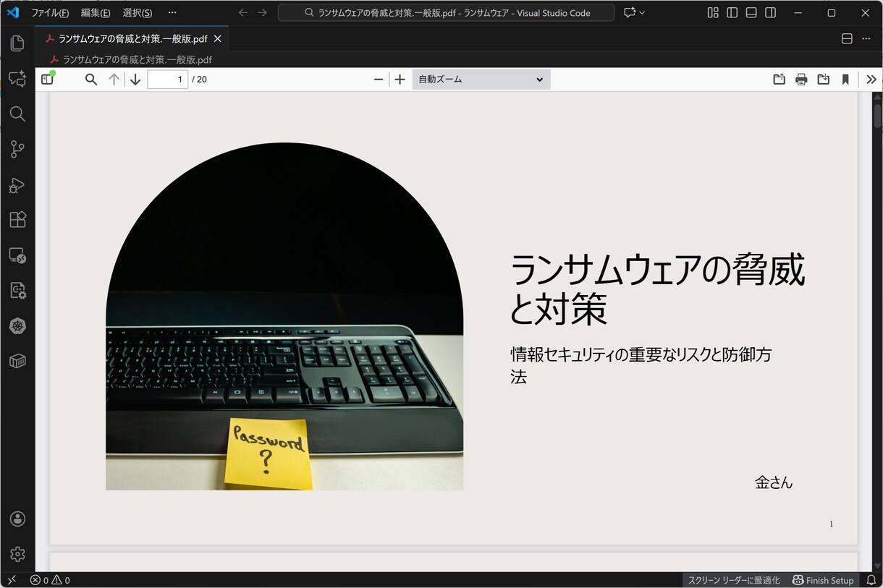Open the Customize Layout icon
This screenshot has width=883, height=588.
713,13
